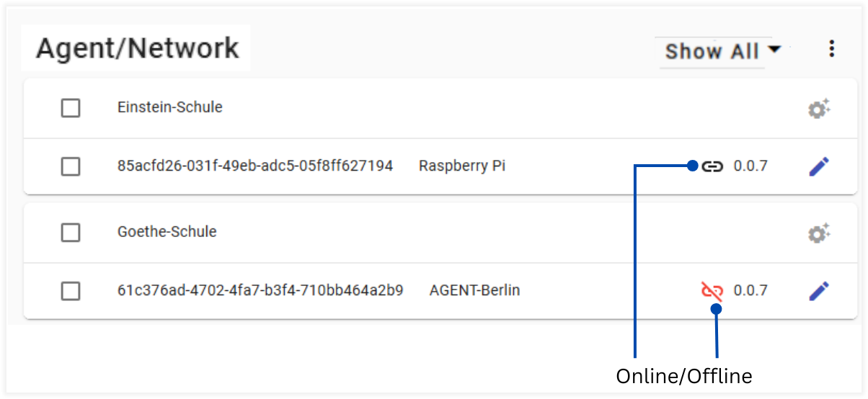Select the Goethe-Schule checkbox

71,233
